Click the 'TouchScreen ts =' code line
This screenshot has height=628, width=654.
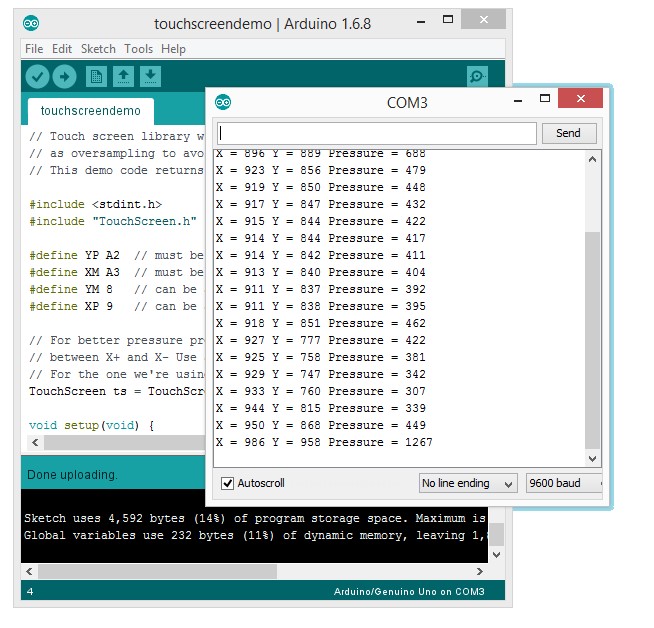click(x=117, y=392)
